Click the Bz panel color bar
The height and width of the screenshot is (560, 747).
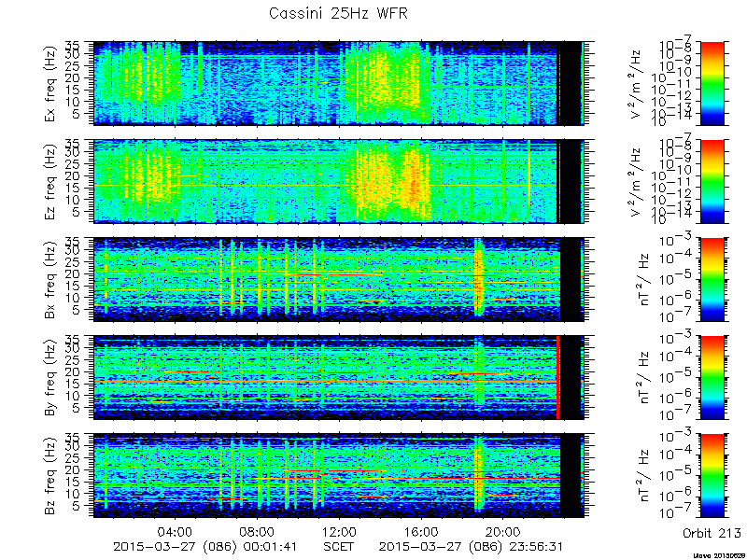pyautogui.click(x=712, y=475)
